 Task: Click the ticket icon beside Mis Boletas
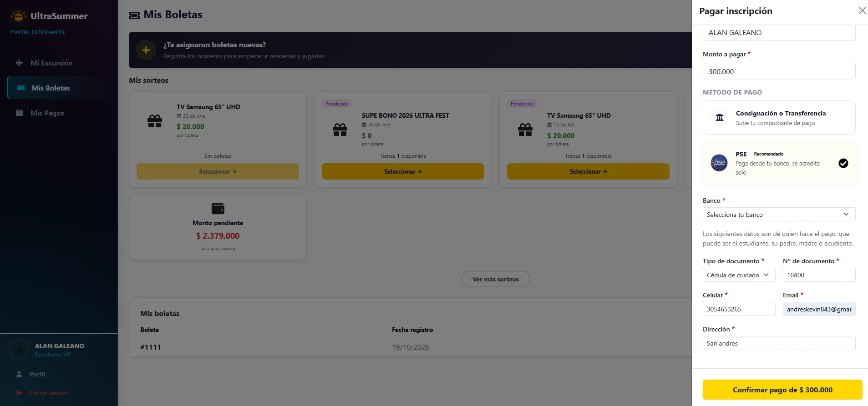tap(21, 88)
